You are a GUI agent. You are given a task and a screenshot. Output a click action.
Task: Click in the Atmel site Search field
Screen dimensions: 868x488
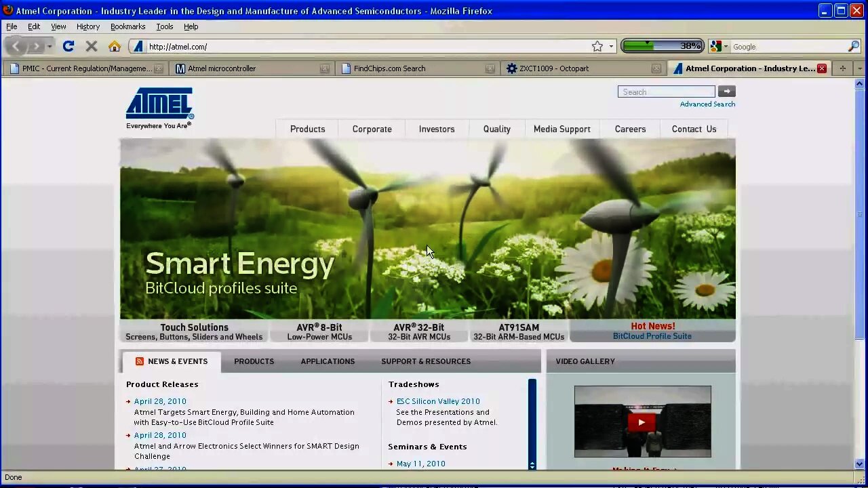[666, 91]
